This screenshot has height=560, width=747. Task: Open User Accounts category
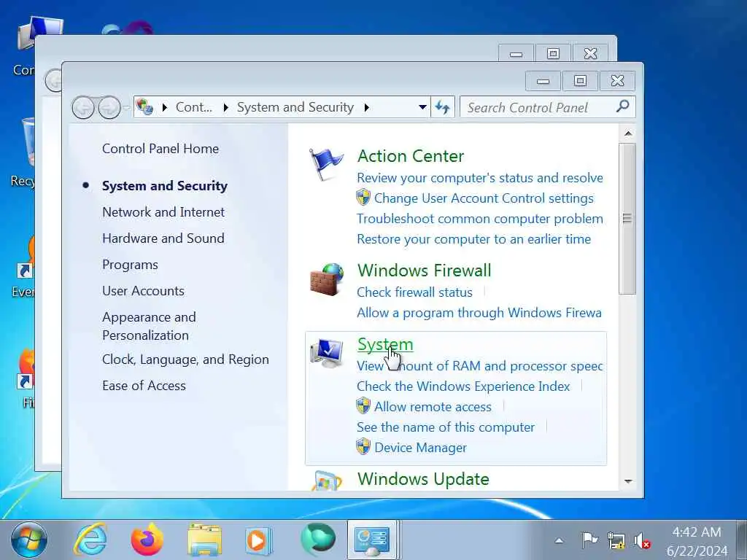(144, 291)
